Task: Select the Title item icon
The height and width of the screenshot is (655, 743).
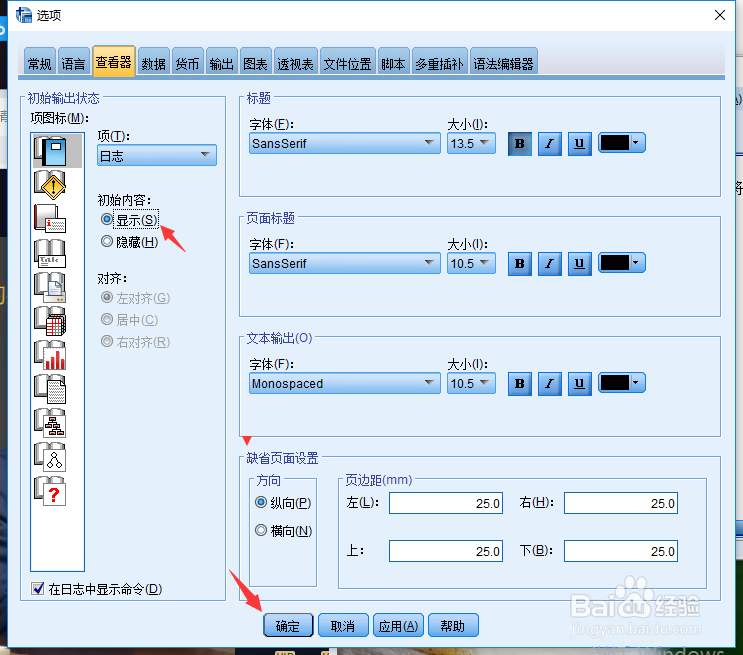Action: (x=51, y=253)
